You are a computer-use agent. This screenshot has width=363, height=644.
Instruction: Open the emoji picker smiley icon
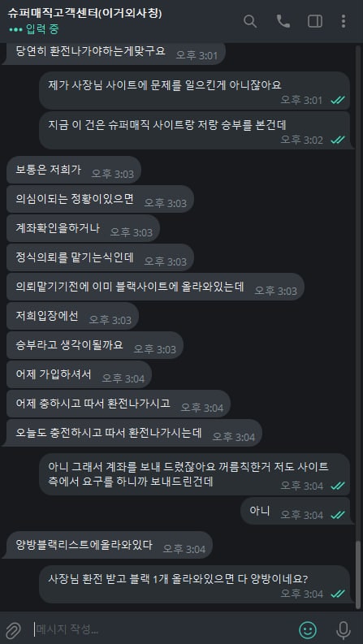[308, 629]
